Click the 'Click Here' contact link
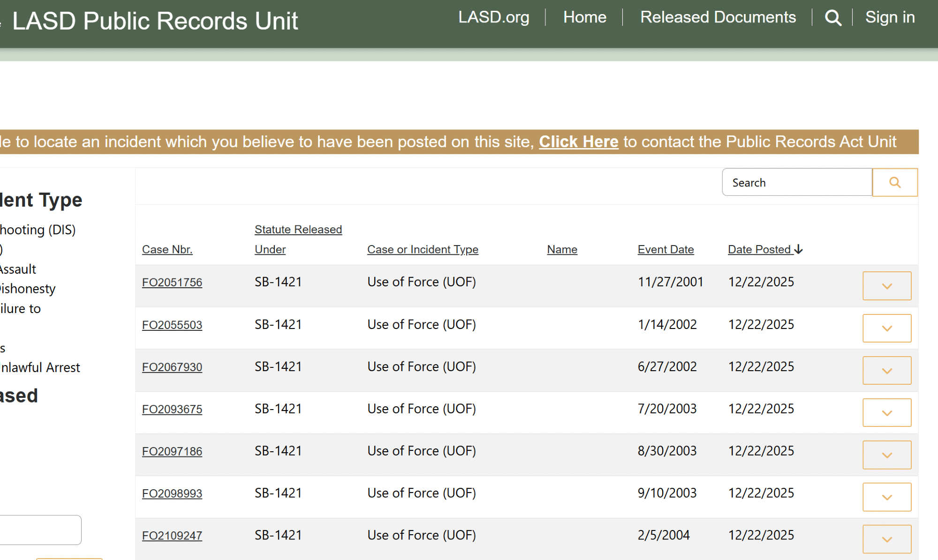Screen dimensions: 938x560 tap(578, 142)
